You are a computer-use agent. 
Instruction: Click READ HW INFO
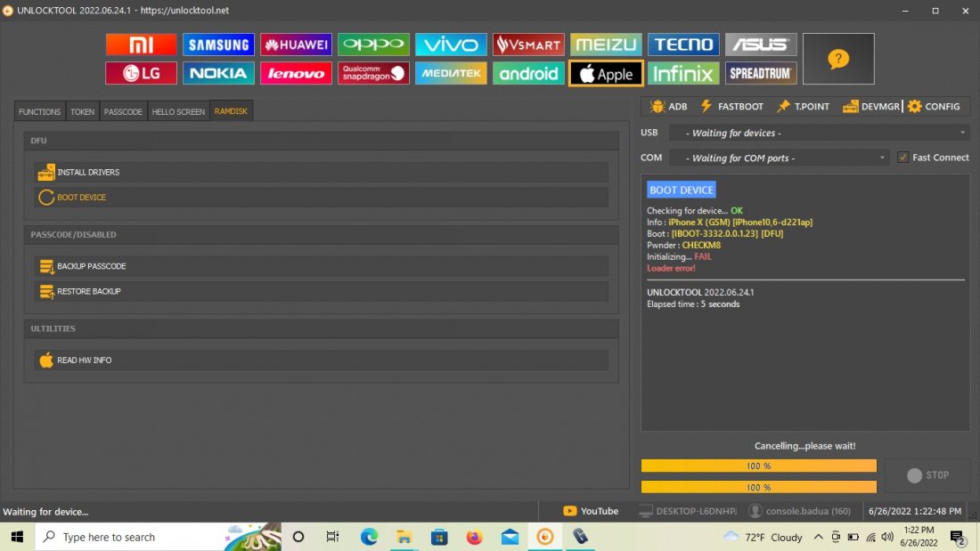point(322,360)
